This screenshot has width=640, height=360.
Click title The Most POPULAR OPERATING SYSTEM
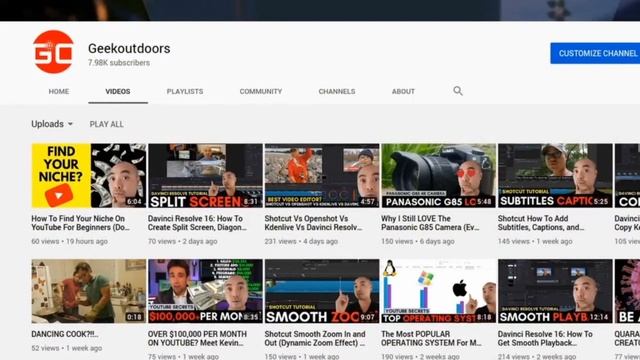431,338
